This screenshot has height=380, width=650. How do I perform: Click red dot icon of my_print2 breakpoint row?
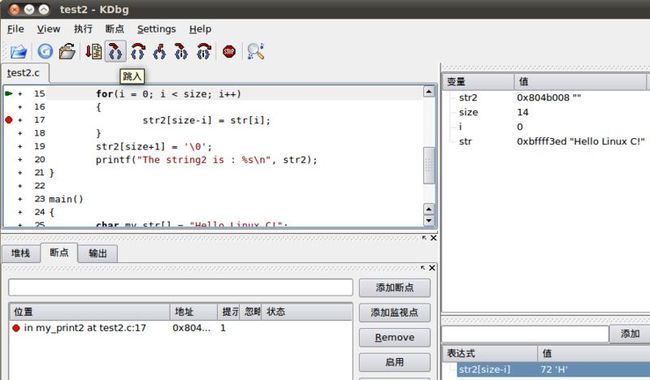[x=16, y=328]
